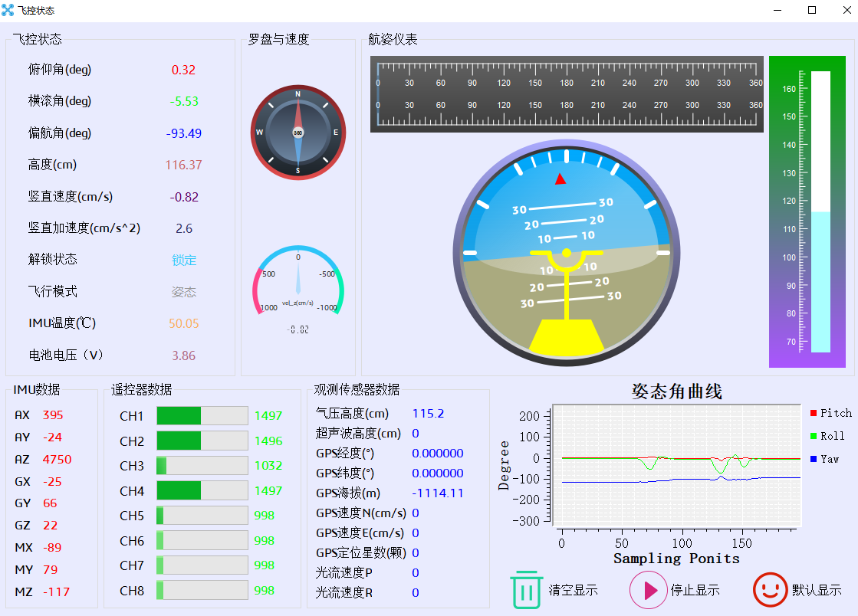858x616 pixels.
Task: Click the 默认显示 button label
Action: [x=817, y=590]
